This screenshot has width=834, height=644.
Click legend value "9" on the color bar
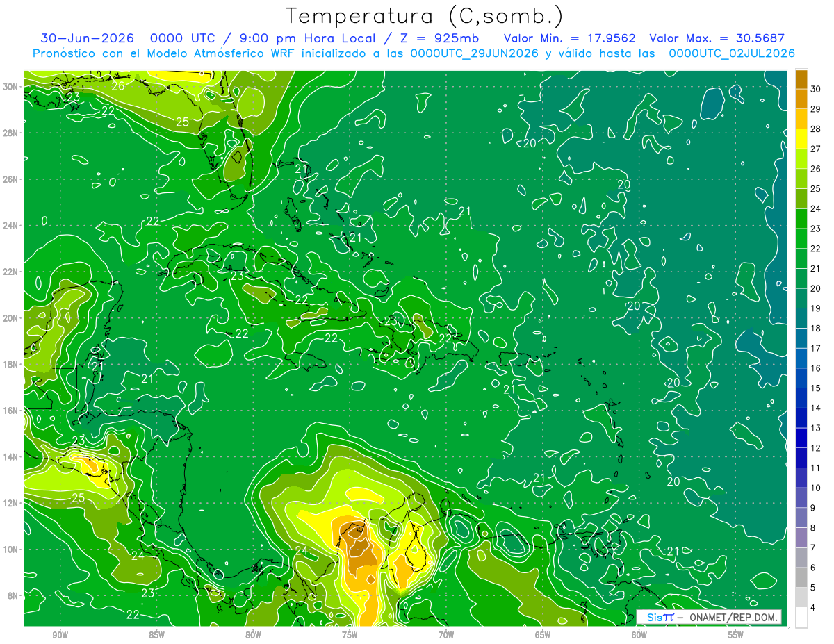(x=814, y=508)
